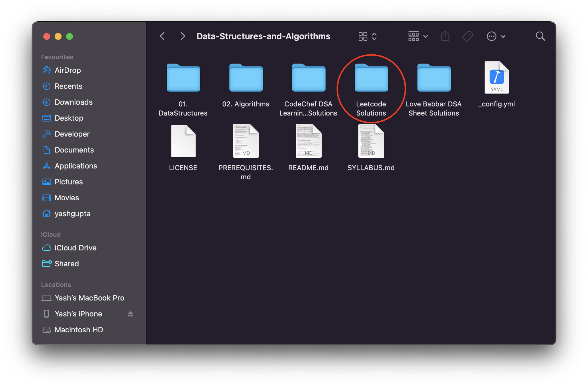Click the Search magnifying glass icon
The height and width of the screenshot is (387, 588).
point(540,36)
